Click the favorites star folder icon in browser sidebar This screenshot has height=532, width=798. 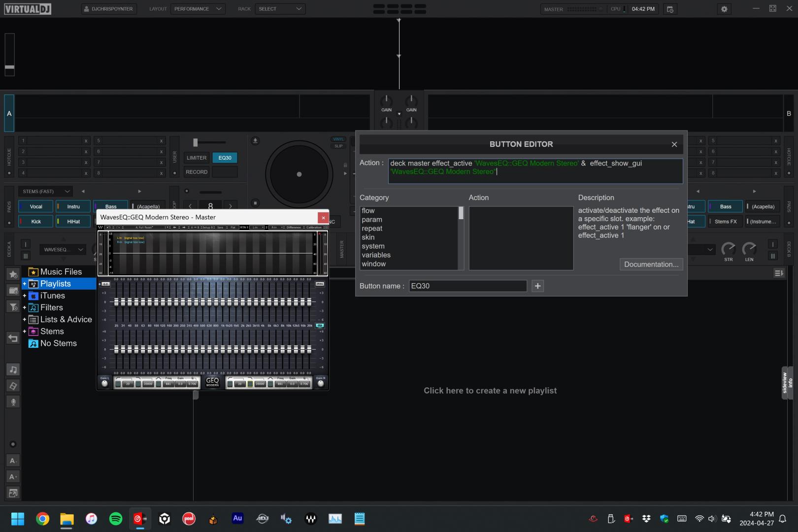(13, 274)
